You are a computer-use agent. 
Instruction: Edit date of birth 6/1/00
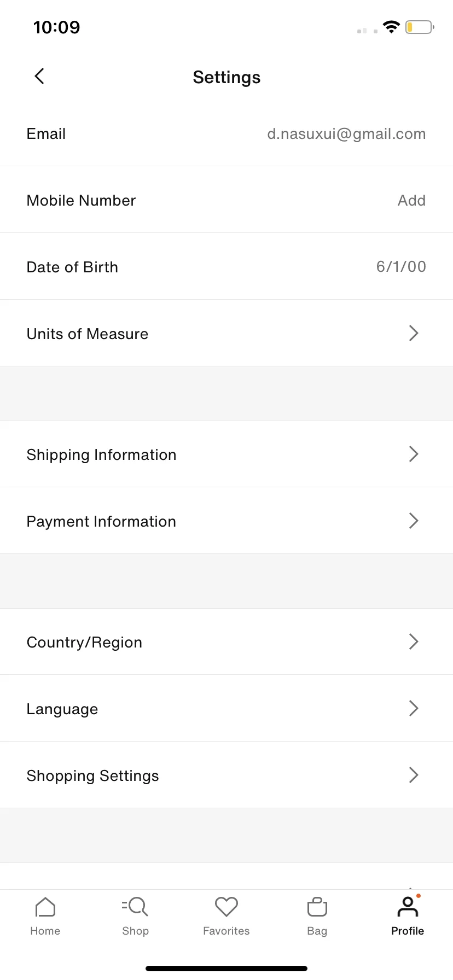point(401,266)
